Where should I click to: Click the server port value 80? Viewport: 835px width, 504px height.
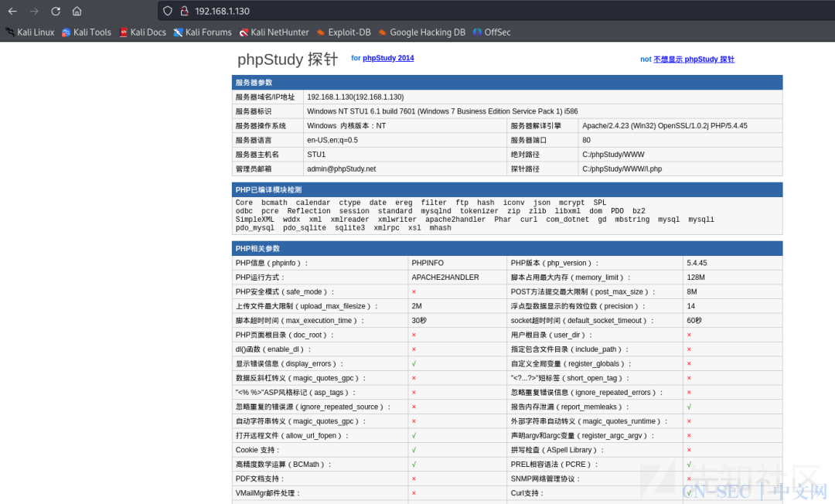coord(586,140)
